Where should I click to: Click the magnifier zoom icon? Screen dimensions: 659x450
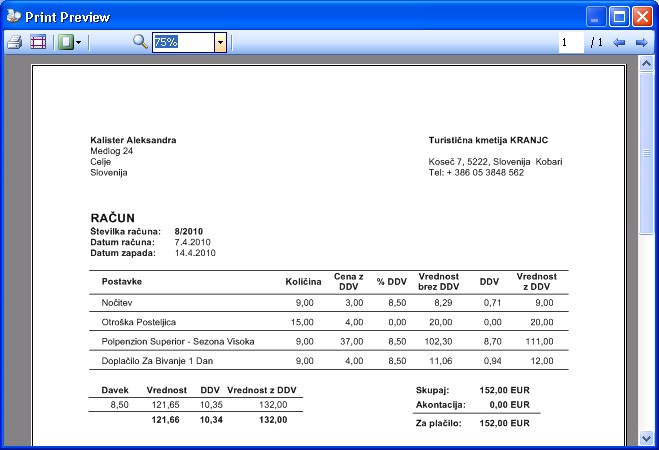pyautogui.click(x=140, y=42)
